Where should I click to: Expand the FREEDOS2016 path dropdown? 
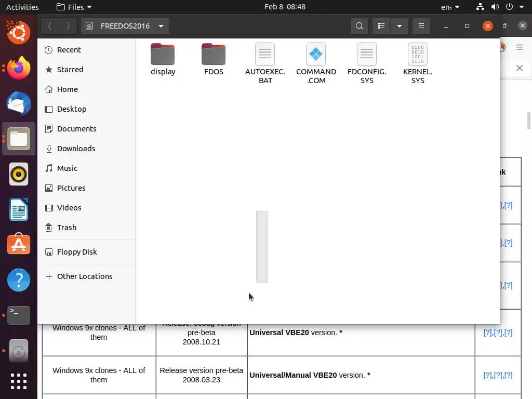(161, 26)
